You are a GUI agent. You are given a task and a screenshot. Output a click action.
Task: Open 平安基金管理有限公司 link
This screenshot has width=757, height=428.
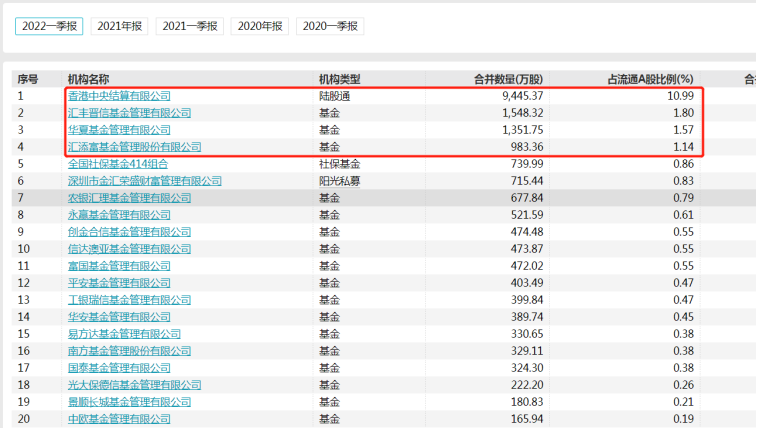(119, 283)
